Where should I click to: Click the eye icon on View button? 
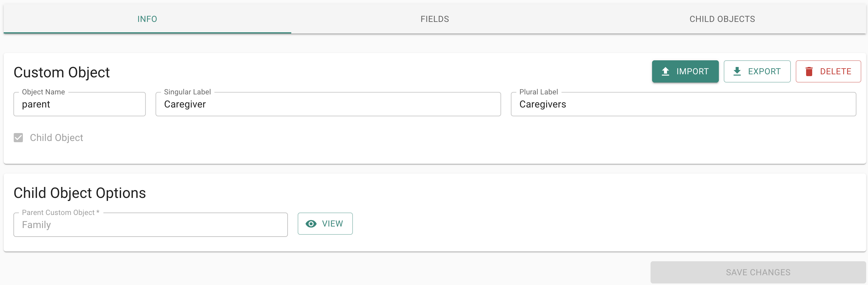click(x=311, y=224)
